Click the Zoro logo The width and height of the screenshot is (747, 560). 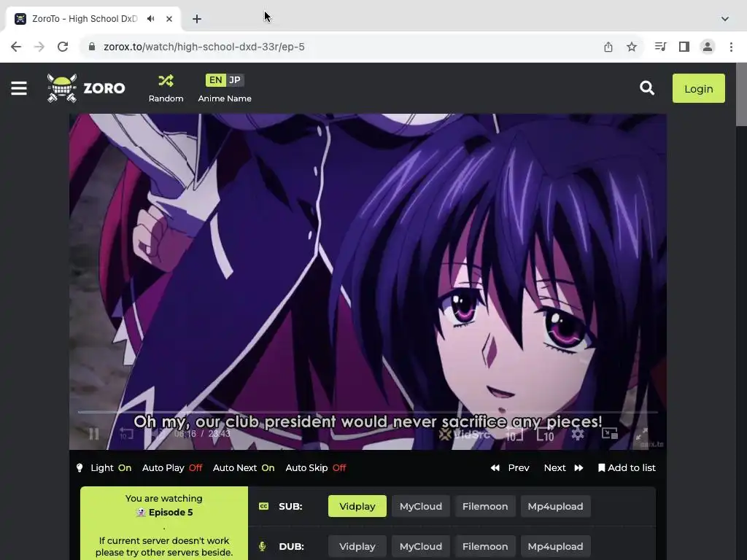(x=86, y=88)
